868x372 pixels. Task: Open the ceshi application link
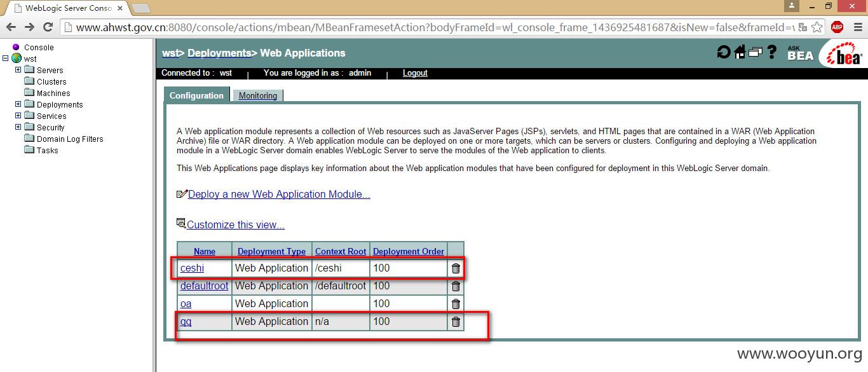pos(192,268)
